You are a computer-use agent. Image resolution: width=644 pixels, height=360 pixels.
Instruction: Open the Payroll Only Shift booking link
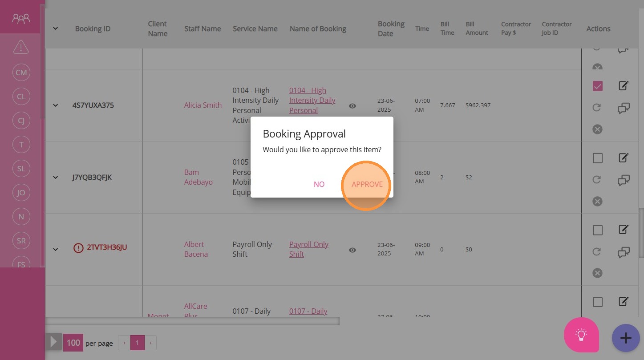[x=308, y=249]
